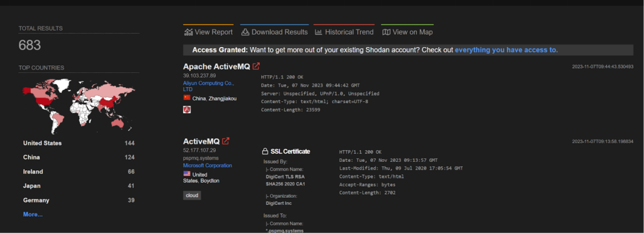Click Download Results
This screenshot has width=644, height=233.
tap(274, 32)
